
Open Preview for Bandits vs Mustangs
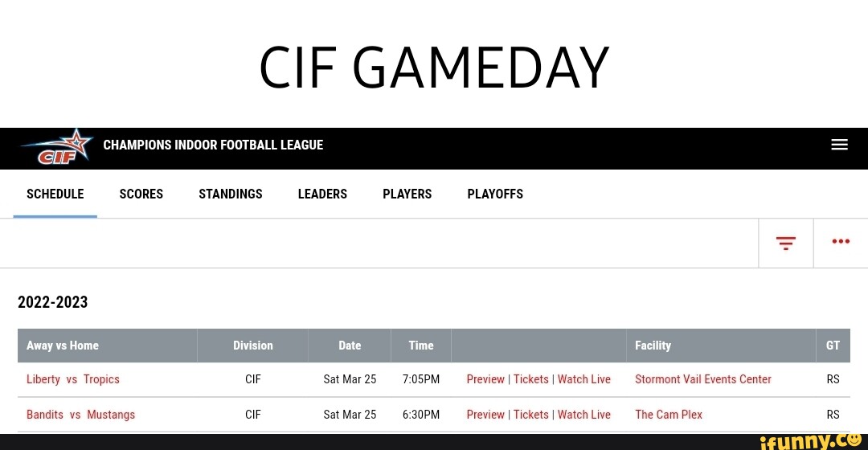pyautogui.click(x=485, y=415)
